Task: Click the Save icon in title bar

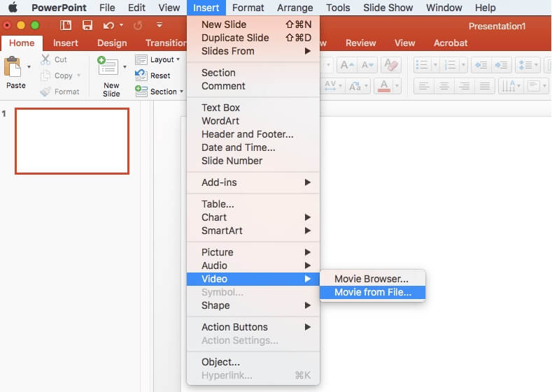Action: pyautogui.click(x=87, y=25)
